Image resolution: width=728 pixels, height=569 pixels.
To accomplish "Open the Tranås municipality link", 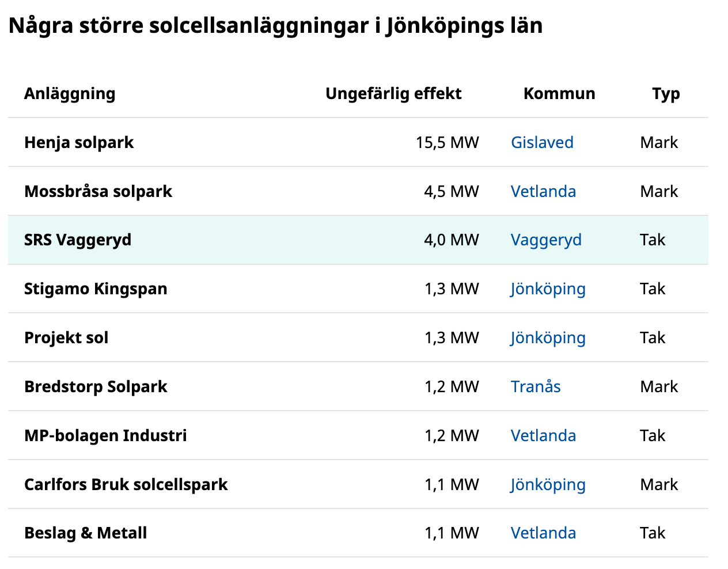I will [x=536, y=386].
